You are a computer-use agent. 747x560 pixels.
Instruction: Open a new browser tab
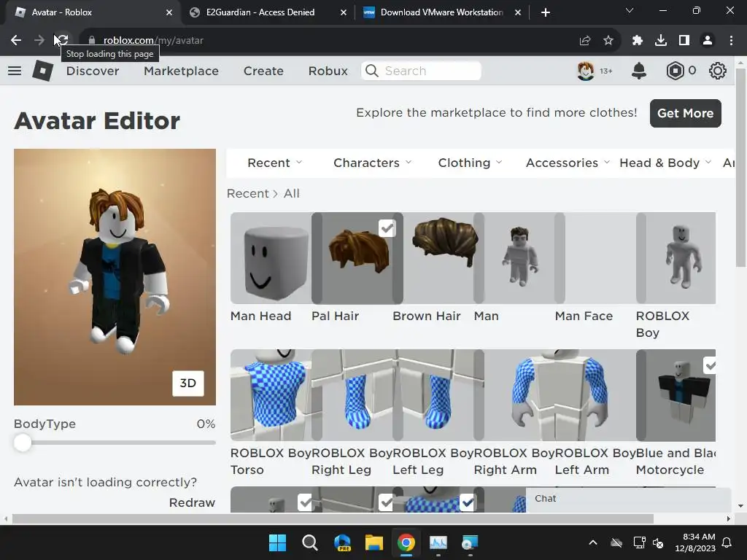546,12
